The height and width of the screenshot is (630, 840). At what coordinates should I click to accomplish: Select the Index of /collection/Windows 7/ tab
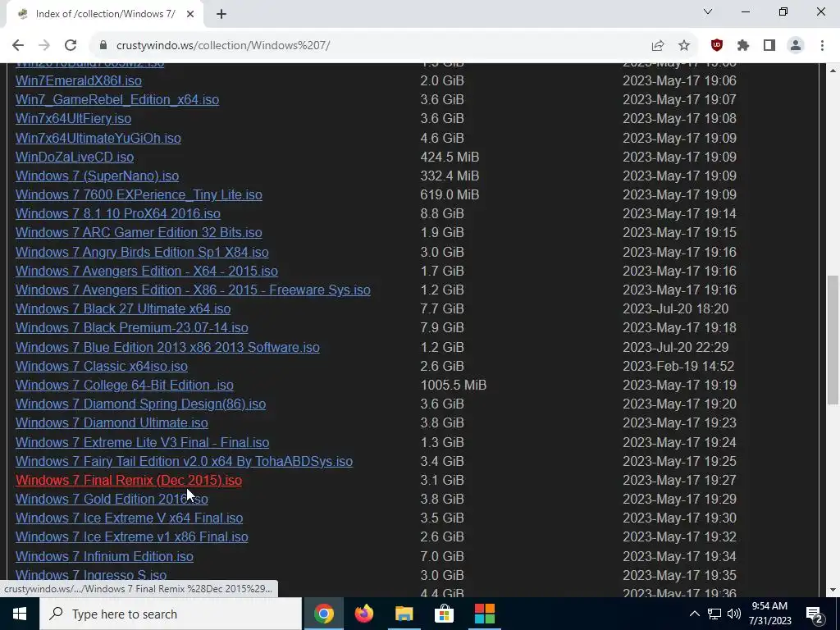(104, 15)
